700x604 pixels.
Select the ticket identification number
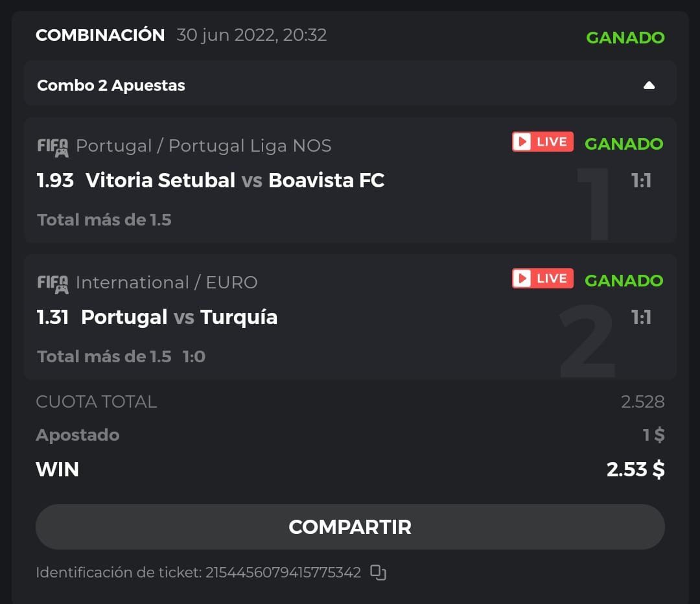coord(283,572)
